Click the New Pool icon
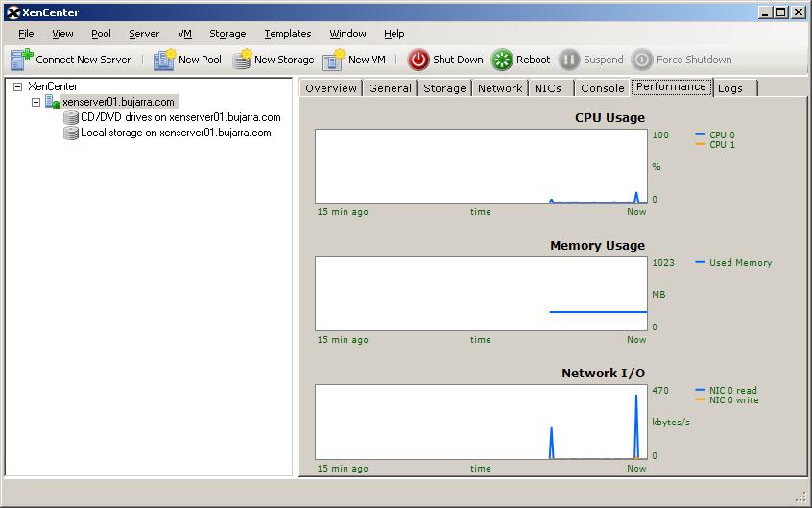Screen dimensions: 812x508 pyautogui.click(x=165, y=60)
